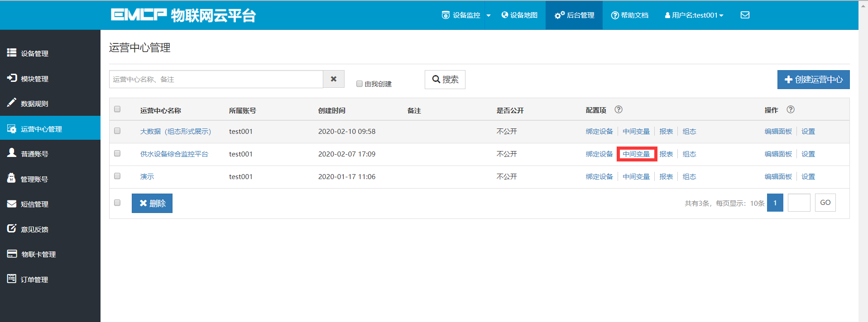This screenshot has width=868, height=322.
Task: Click the help question mark beside 操作
Action: pos(791,109)
